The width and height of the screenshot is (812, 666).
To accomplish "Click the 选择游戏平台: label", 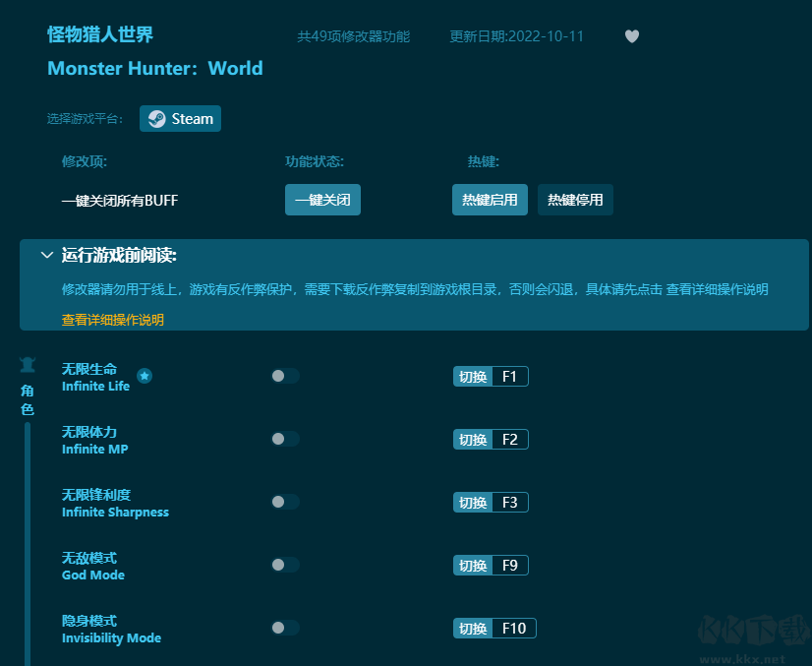I will click(x=85, y=119).
